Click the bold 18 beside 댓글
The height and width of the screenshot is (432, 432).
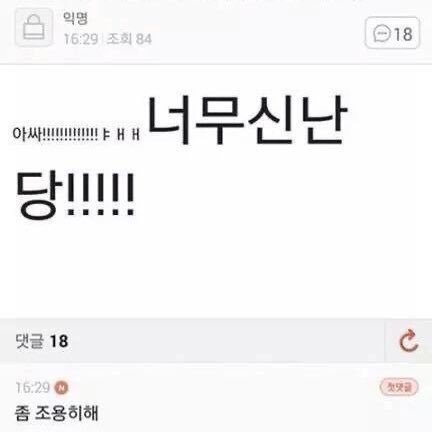(x=59, y=341)
